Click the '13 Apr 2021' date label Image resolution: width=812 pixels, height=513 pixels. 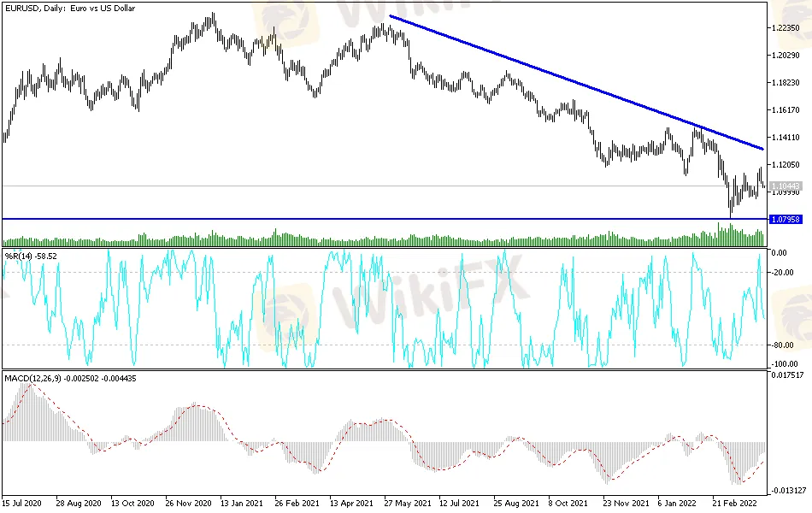(x=351, y=503)
